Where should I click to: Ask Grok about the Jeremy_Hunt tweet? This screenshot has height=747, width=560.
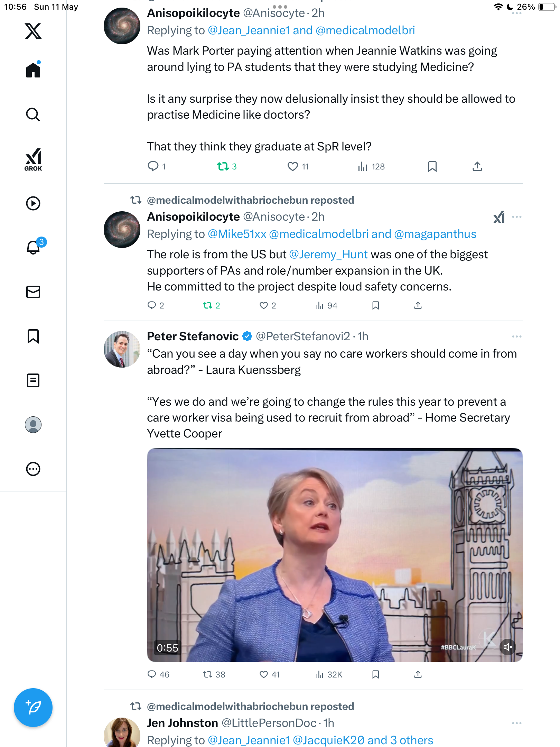(x=499, y=217)
